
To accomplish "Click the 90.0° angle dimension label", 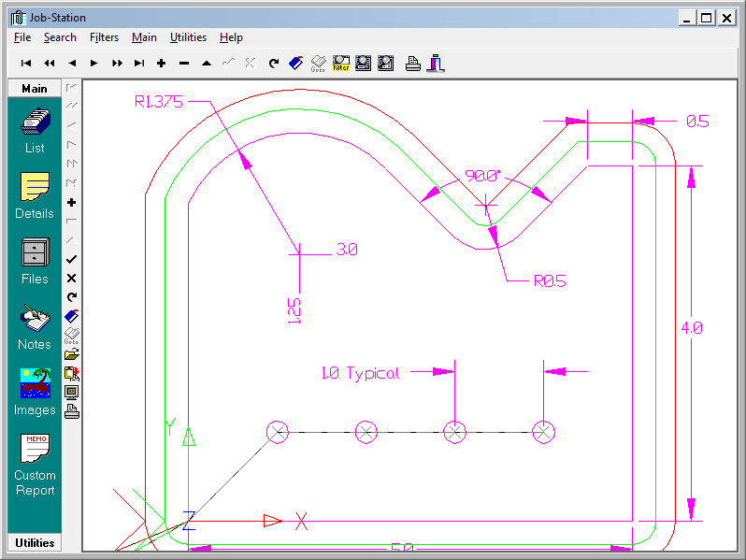I will coord(482,176).
